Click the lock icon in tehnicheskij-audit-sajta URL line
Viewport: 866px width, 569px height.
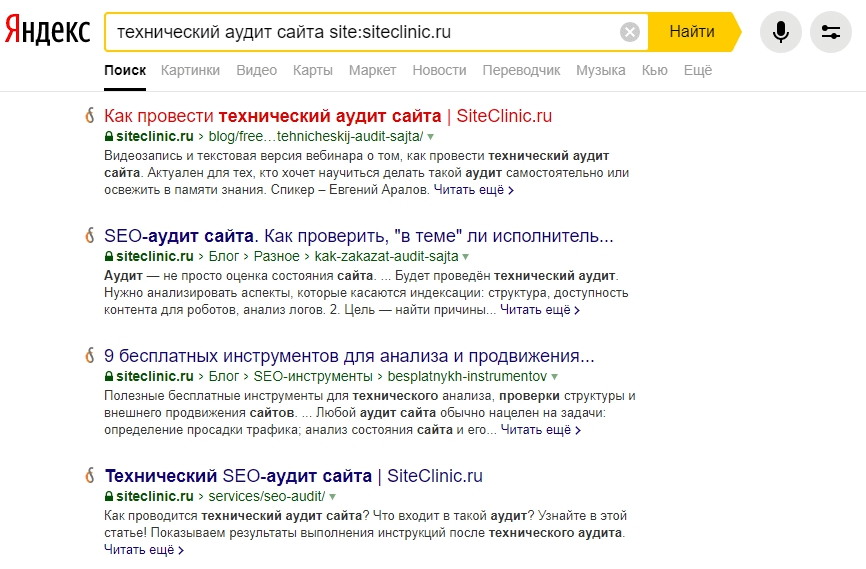[x=109, y=136]
